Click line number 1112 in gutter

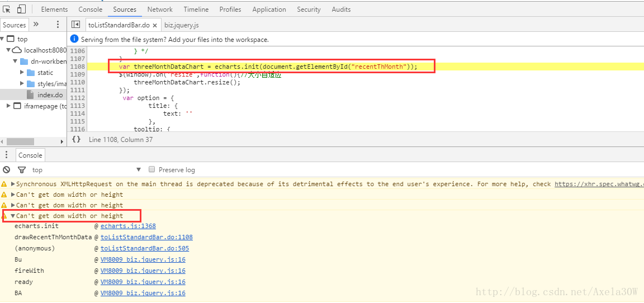(78, 98)
